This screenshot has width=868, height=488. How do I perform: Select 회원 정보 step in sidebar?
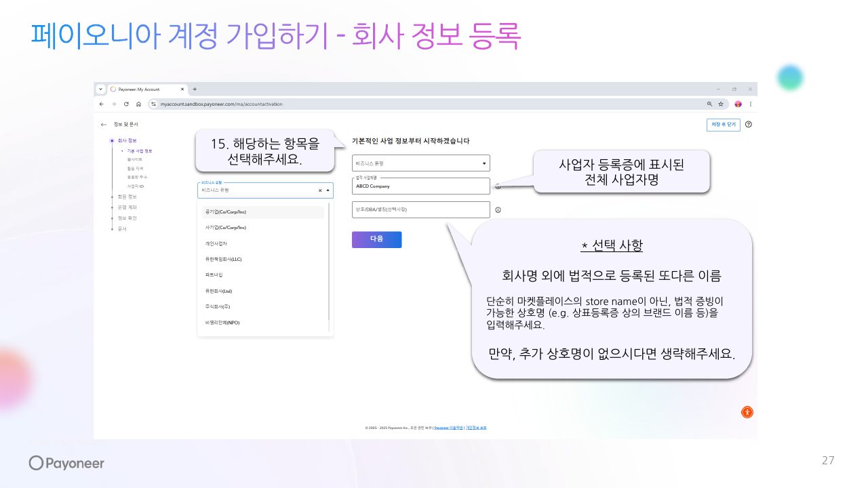(127, 197)
